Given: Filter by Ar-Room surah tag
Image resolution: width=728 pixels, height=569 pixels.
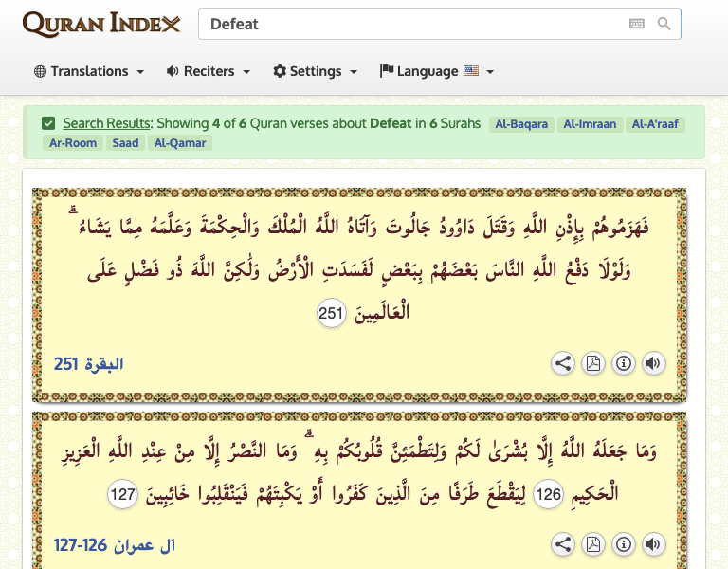Looking at the screenshot, I should [73, 143].
